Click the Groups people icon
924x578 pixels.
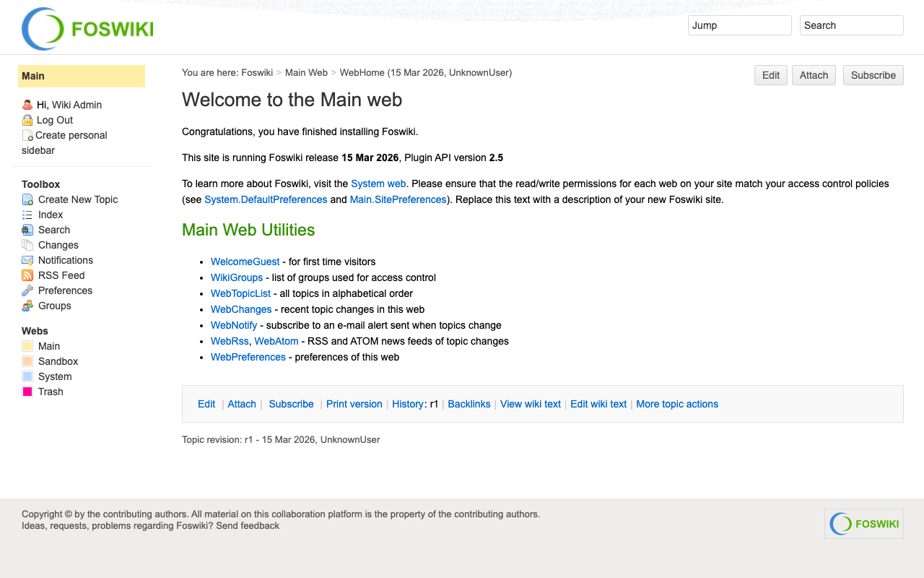point(27,306)
